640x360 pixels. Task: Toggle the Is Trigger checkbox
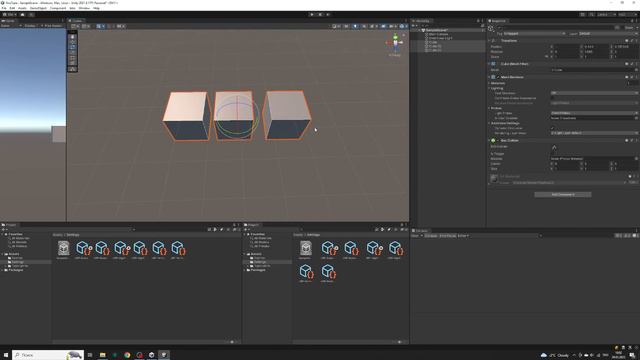pos(553,154)
